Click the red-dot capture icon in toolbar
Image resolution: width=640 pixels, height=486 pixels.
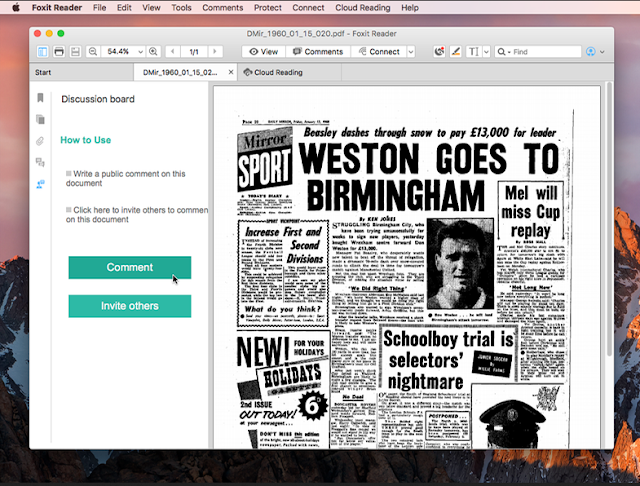click(x=439, y=51)
